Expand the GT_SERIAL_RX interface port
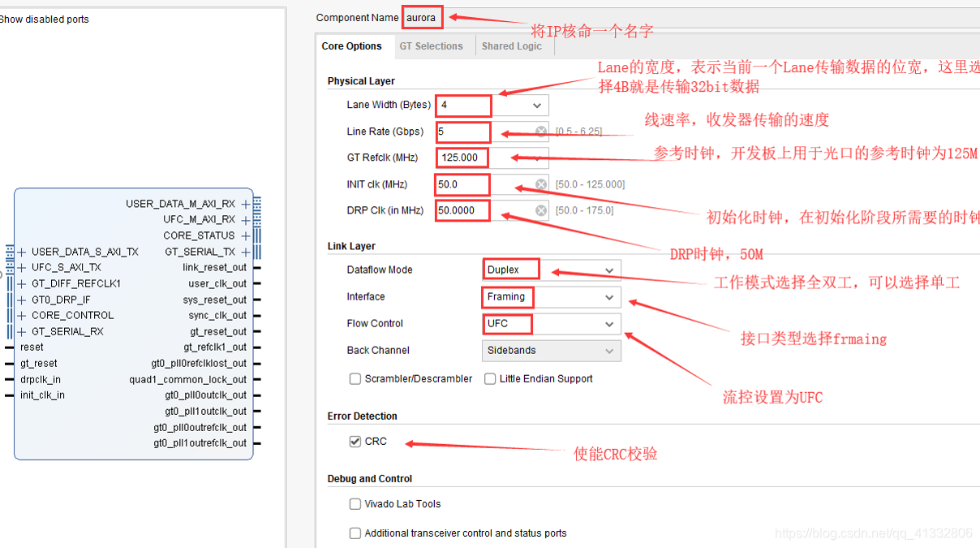 point(22,331)
